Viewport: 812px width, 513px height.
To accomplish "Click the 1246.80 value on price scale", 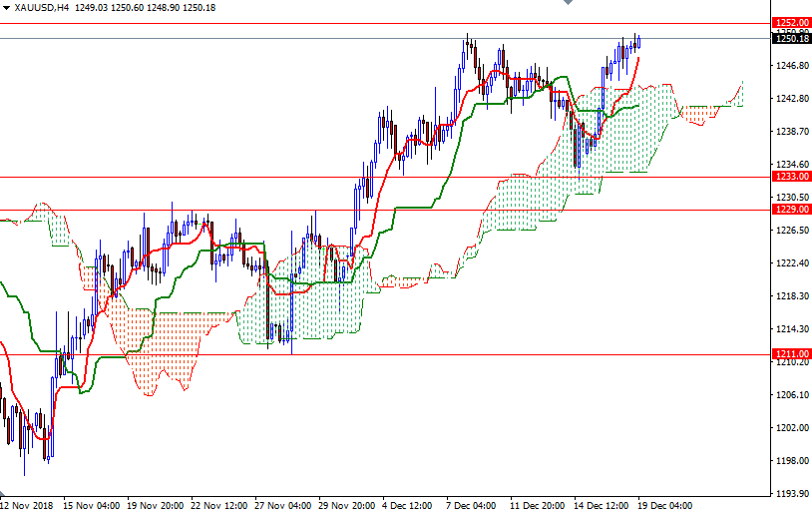I will 792,66.
